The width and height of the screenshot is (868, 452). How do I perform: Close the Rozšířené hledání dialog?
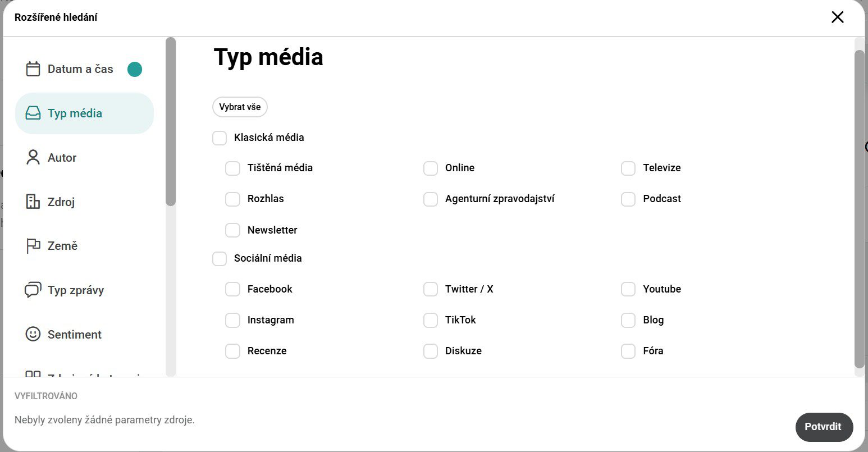coord(838,17)
